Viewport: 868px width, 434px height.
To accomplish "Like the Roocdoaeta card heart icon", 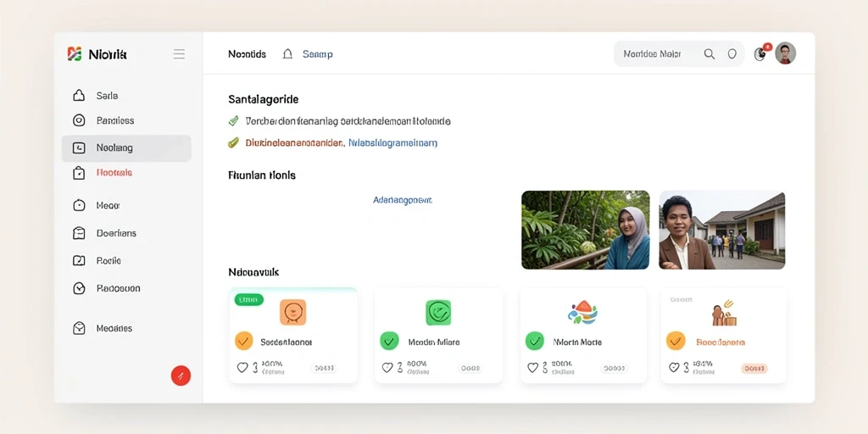I will click(x=674, y=367).
